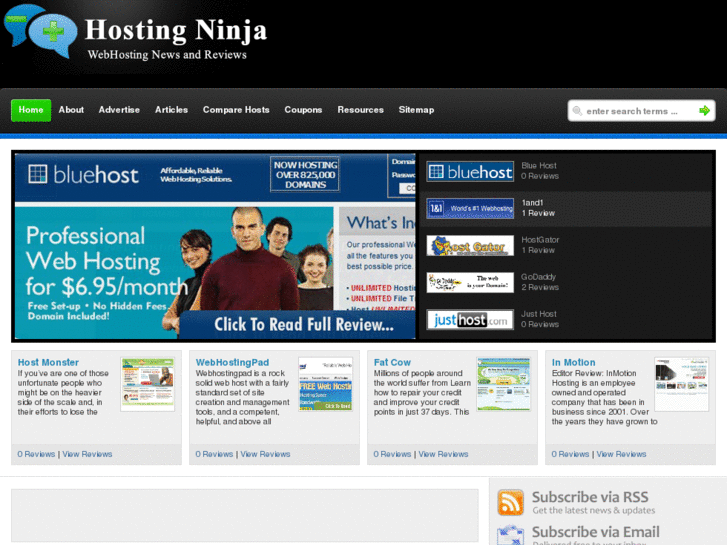Open the Fat Cow screenshot thumbnail
The width and height of the screenshot is (727, 545).
pyautogui.click(x=504, y=384)
